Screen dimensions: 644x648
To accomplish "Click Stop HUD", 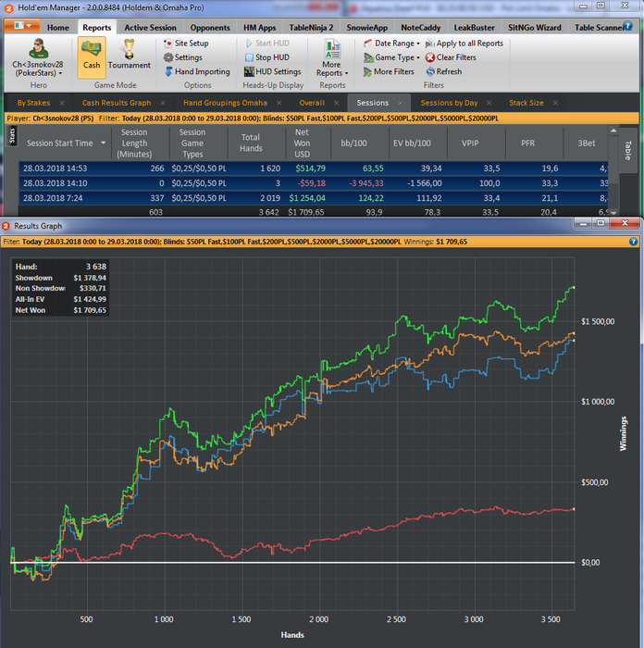I will (267, 57).
